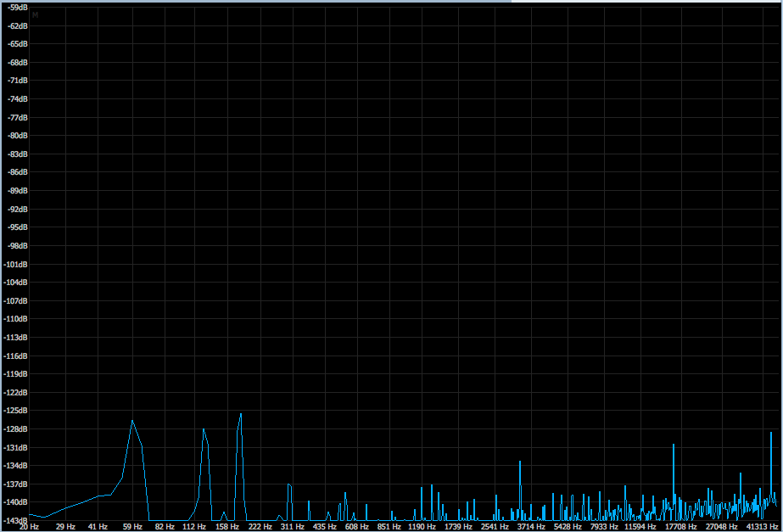Click the 59 Hz frequency label
This screenshot has height=532, width=783.
(133, 527)
